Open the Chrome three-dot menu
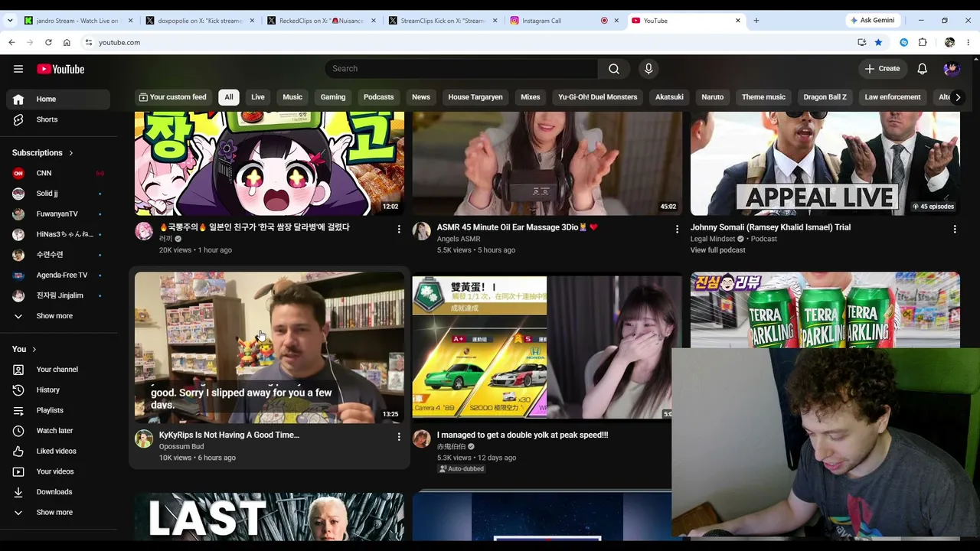 (968, 42)
